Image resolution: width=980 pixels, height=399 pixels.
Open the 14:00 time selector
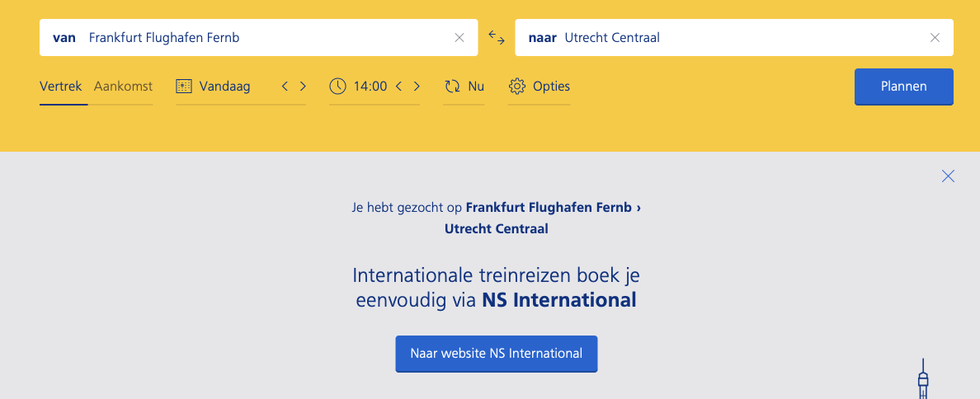point(370,86)
